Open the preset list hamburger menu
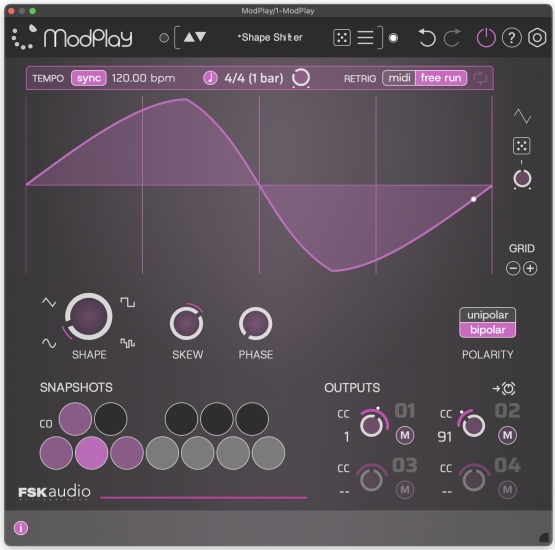The width and height of the screenshot is (555, 550). click(x=365, y=38)
